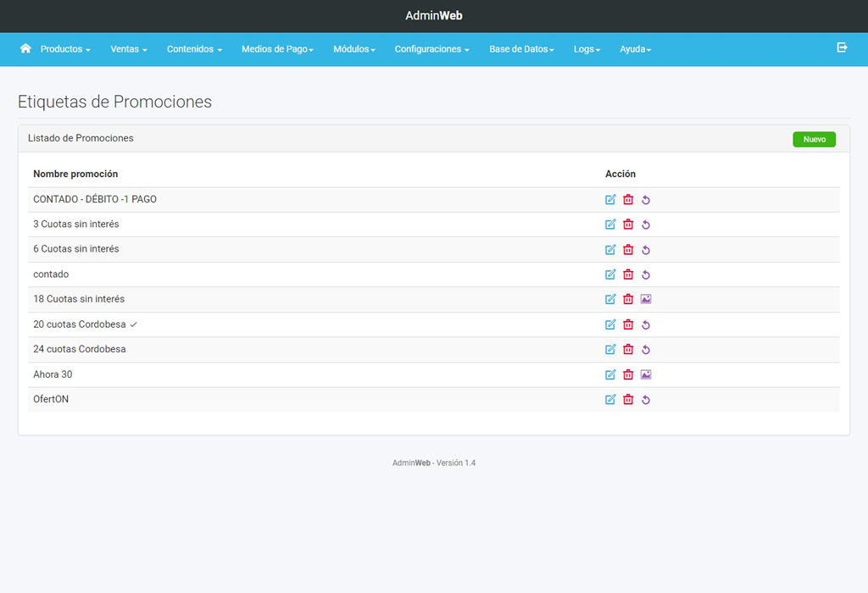The image size is (868, 593).
Task: Click the image icon for 18 Cuotas sin interés
Action: click(646, 299)
